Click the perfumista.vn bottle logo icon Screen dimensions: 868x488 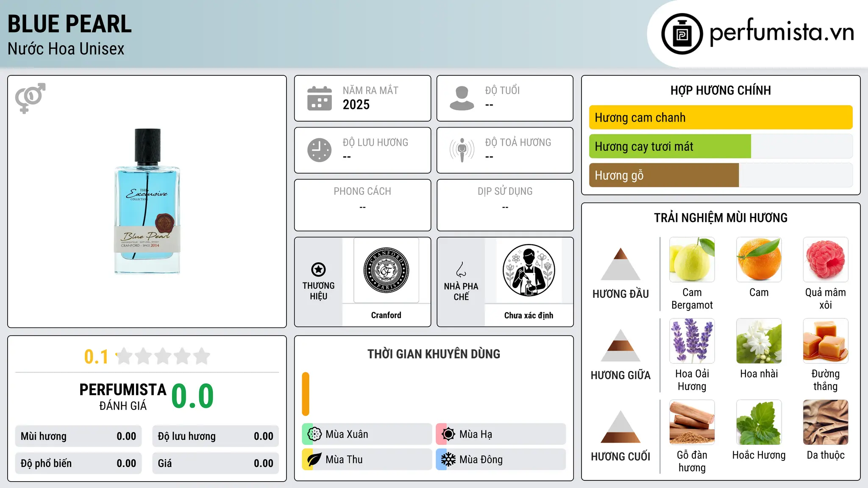[x=682, y=34]
